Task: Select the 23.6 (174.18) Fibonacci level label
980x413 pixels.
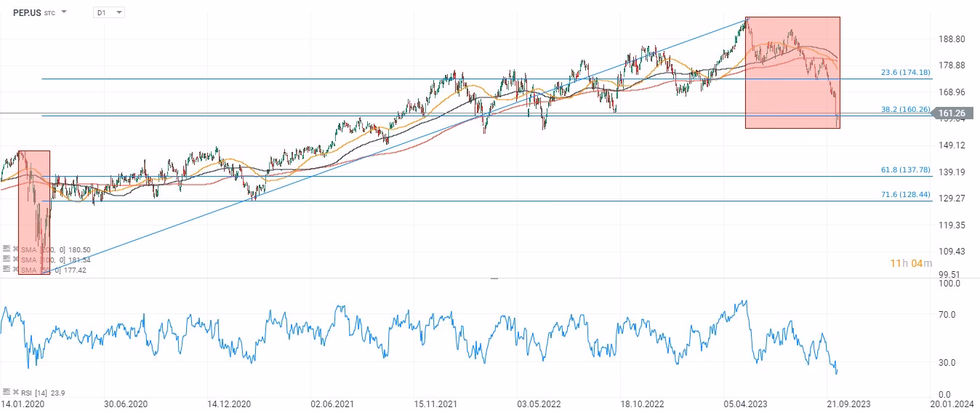Action: coord(905,73)
